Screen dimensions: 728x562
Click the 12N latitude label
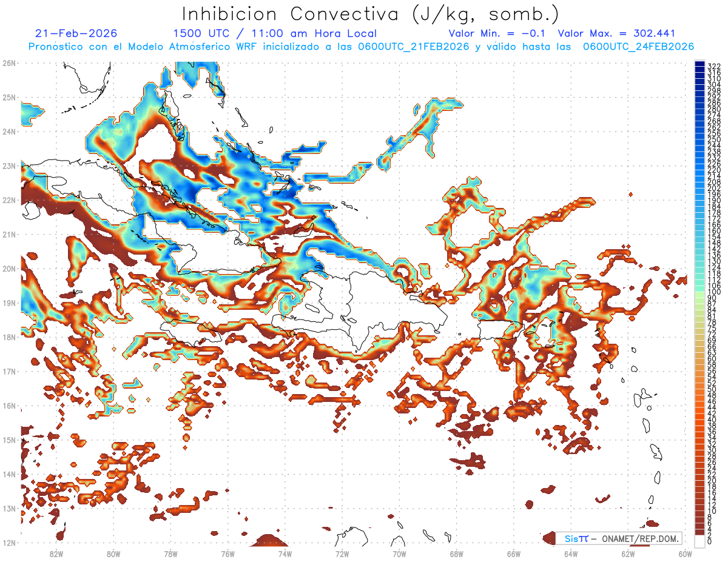point(8,542)
